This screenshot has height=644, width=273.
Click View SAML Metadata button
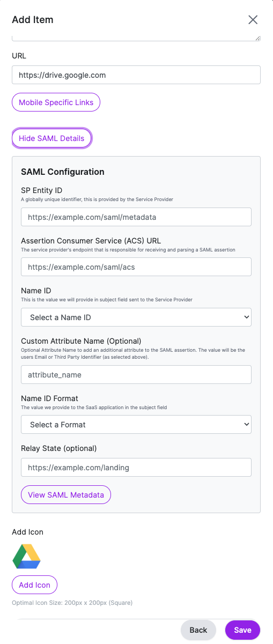tap(66, 495)
